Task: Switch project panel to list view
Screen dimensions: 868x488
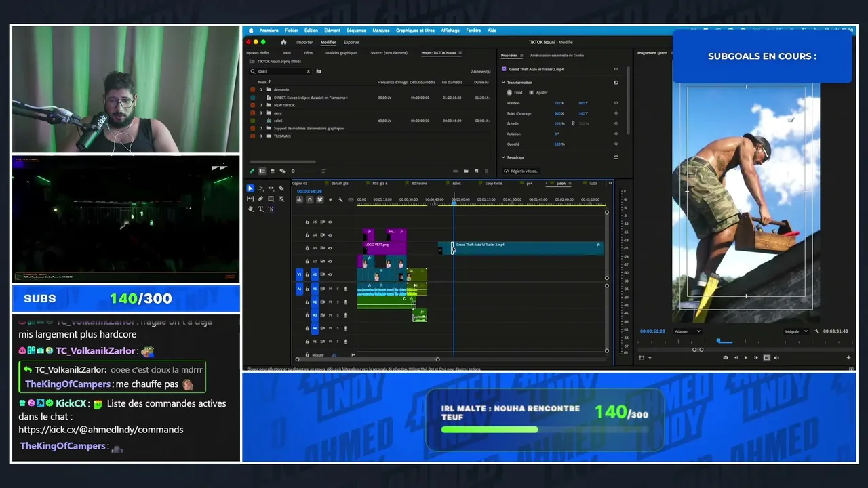Action: tap(262, 171)
